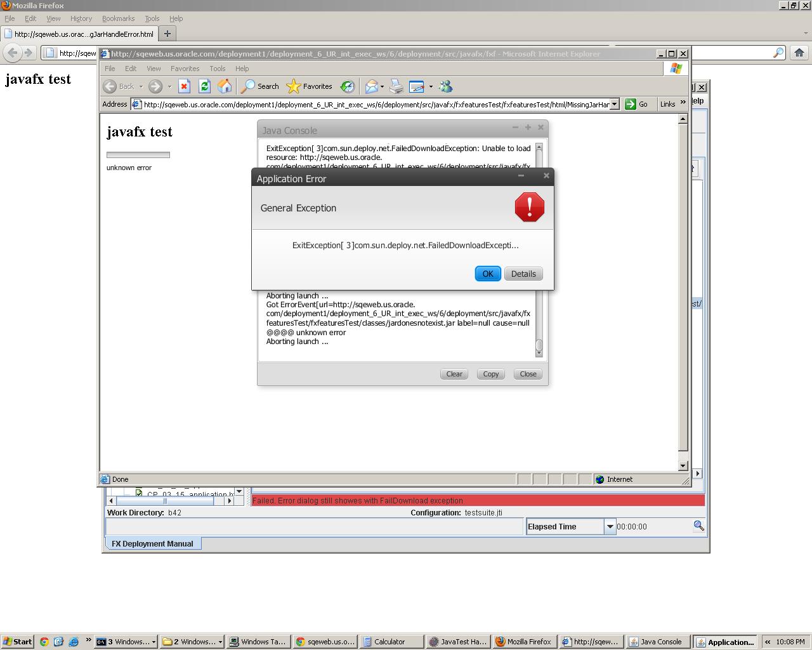Viewport: 812px width, 650px height.
Task: Expand the IE Links toolbar chevron
Action: pyautogui.click(x=683, y=103)
